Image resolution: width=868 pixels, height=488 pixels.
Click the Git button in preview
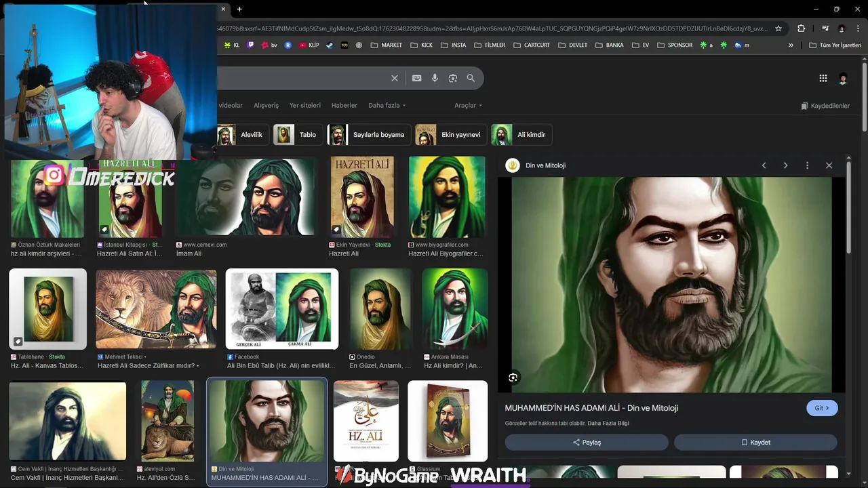point(822,408)
